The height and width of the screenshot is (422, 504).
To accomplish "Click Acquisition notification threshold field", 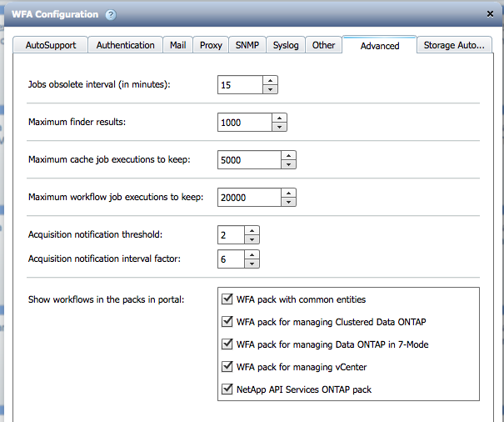I will click(x=231, y=235).
